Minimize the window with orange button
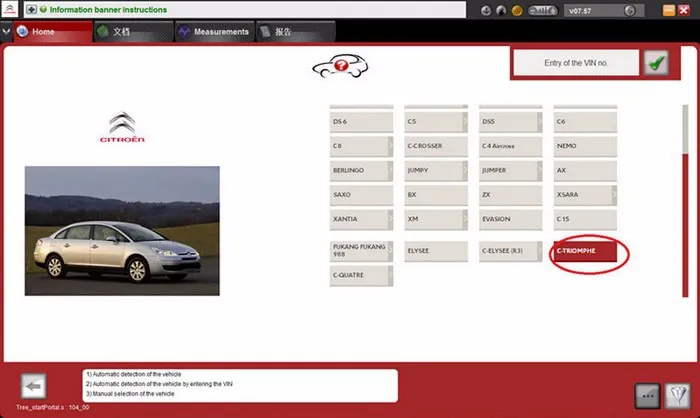This screenshot has width=700, height=418. tap(669, 10)
